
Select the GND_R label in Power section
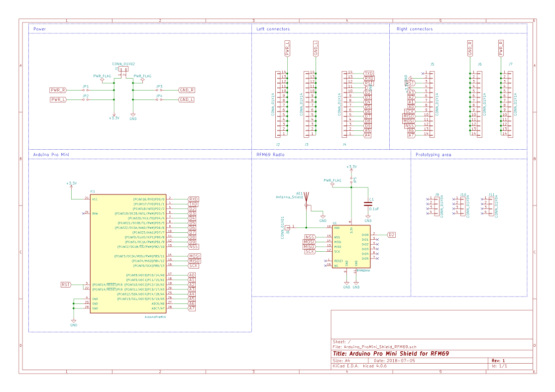coord(186,91)
